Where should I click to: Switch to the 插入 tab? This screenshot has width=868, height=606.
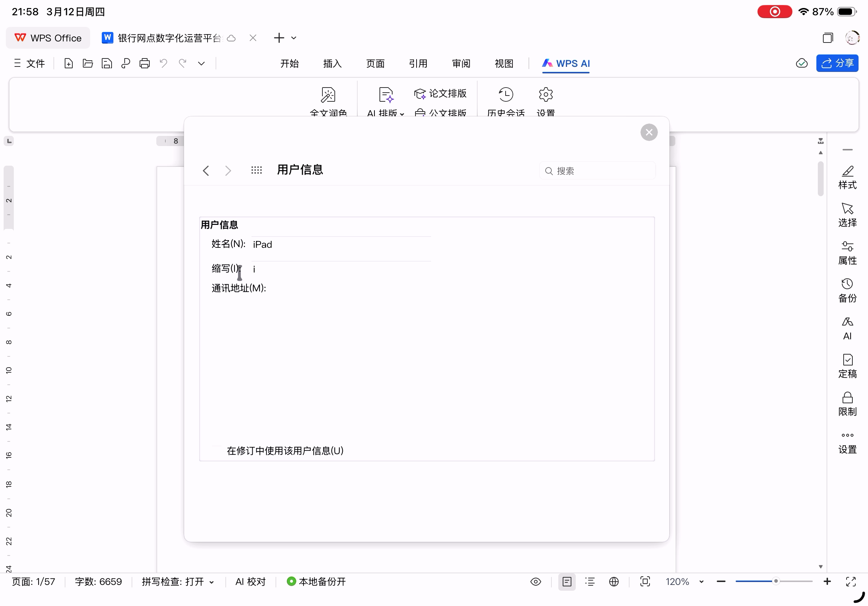(332, 64)
